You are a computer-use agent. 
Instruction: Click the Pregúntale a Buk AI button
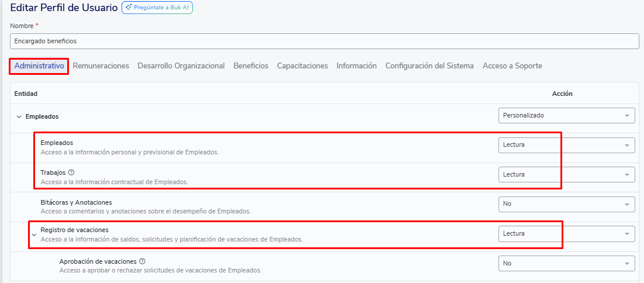(157, 8)
